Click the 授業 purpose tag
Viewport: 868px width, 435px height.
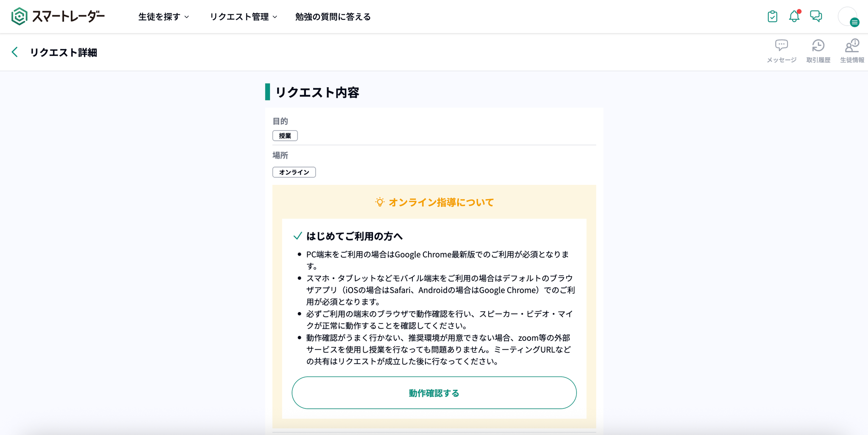pos(285,136)
